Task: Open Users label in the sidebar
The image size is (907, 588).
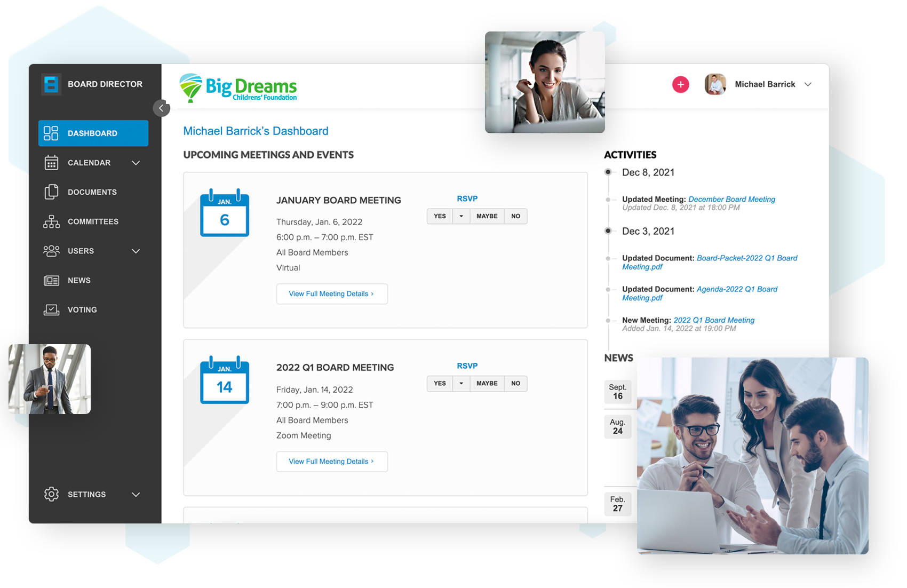Action: tap(81, 251)
